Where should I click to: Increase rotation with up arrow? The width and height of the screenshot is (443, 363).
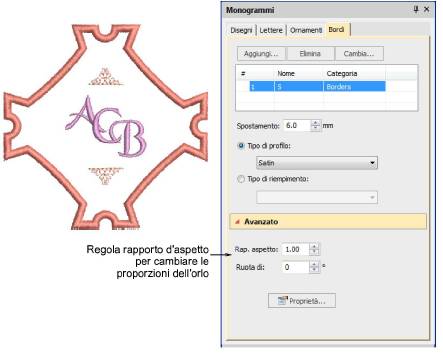click(314, 264)
